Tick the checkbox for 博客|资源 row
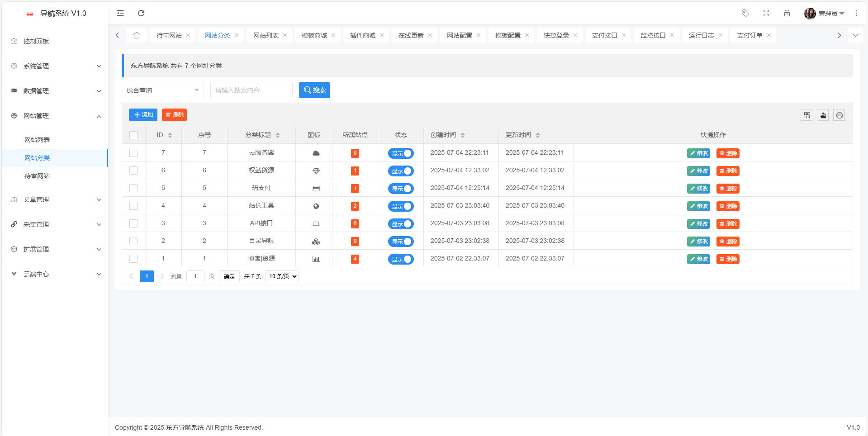868x436 pixels. point(133,258)
